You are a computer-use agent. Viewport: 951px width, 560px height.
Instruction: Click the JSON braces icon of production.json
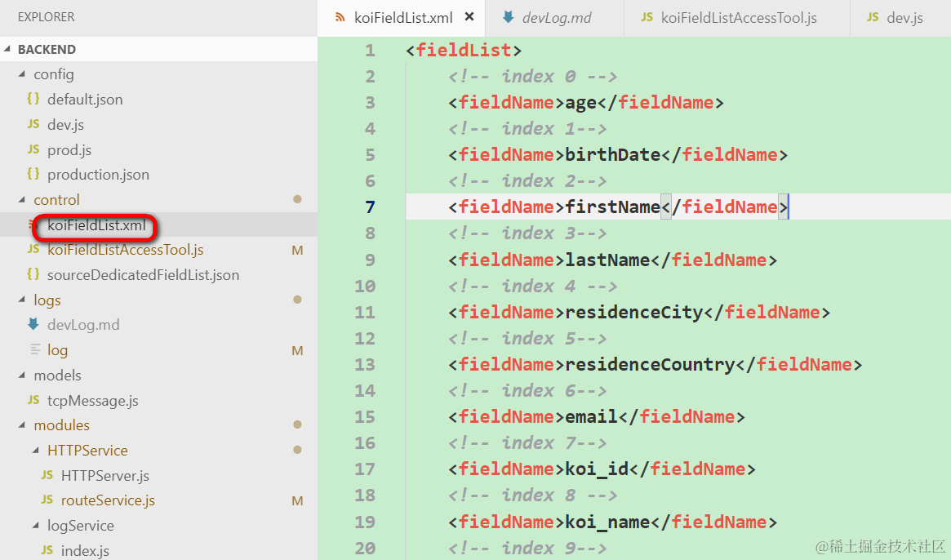pyautogui.click(x=33, y=174)
